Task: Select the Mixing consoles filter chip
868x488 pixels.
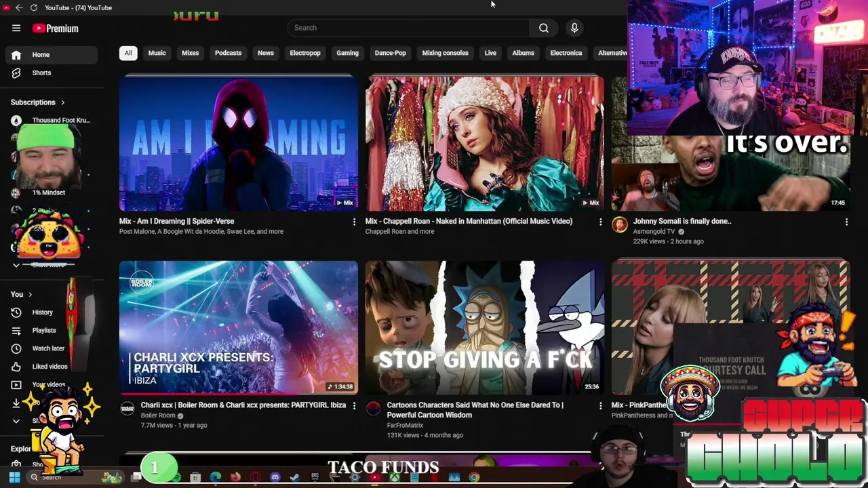Action: pyautogui.click(x=446, y=53)
